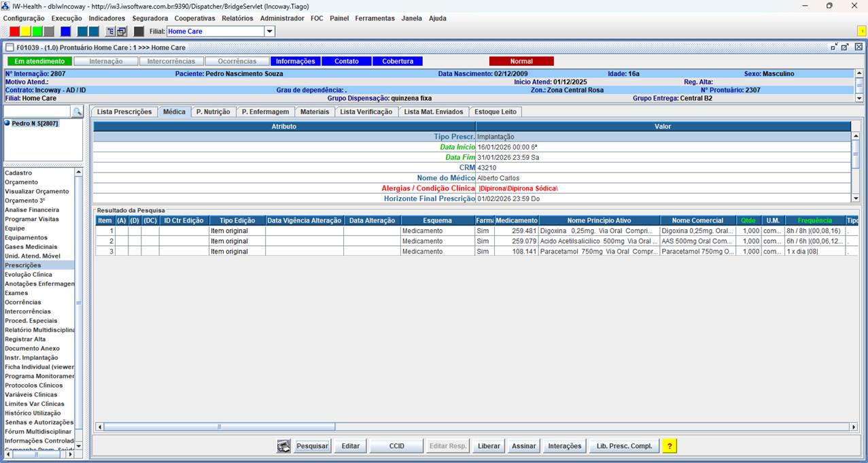
Task: Select the blue ball icon beside Pedro N S
Action: [x=7, y=124]
